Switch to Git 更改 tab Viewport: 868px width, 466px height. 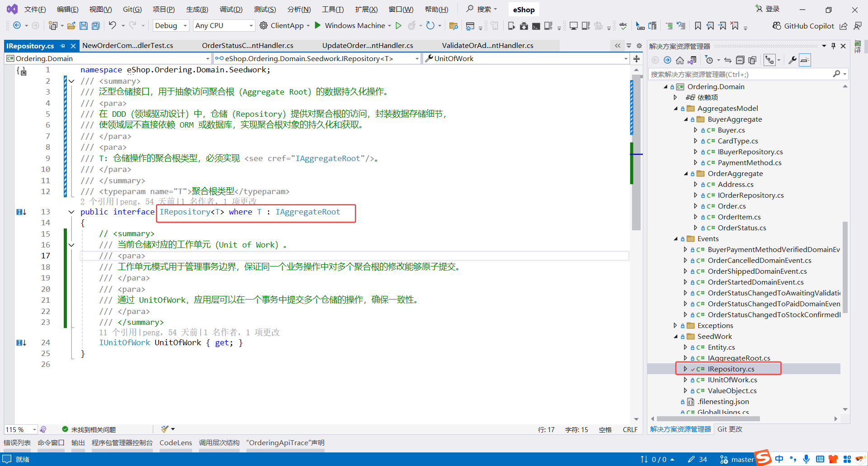click(730, 429)
